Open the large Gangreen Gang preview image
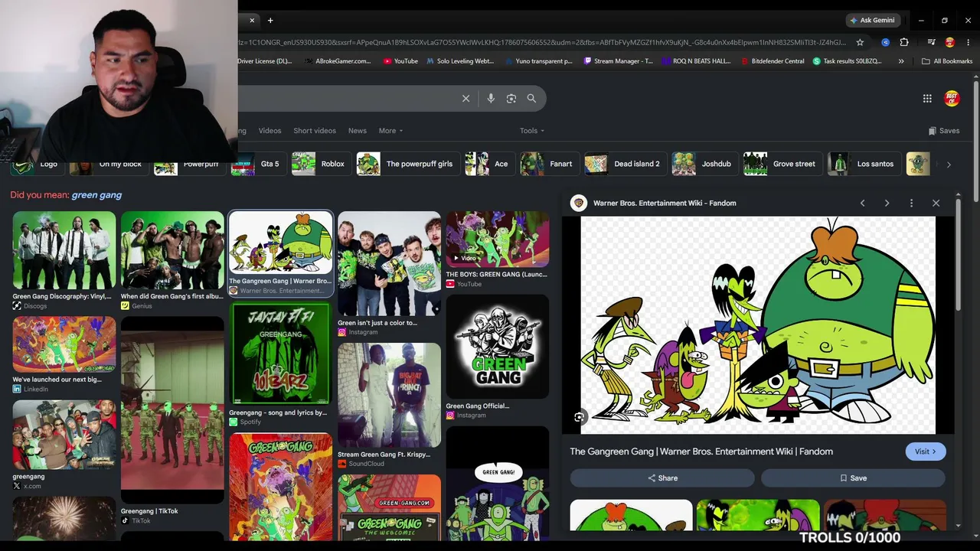980x551 pixels. [758, 325]
